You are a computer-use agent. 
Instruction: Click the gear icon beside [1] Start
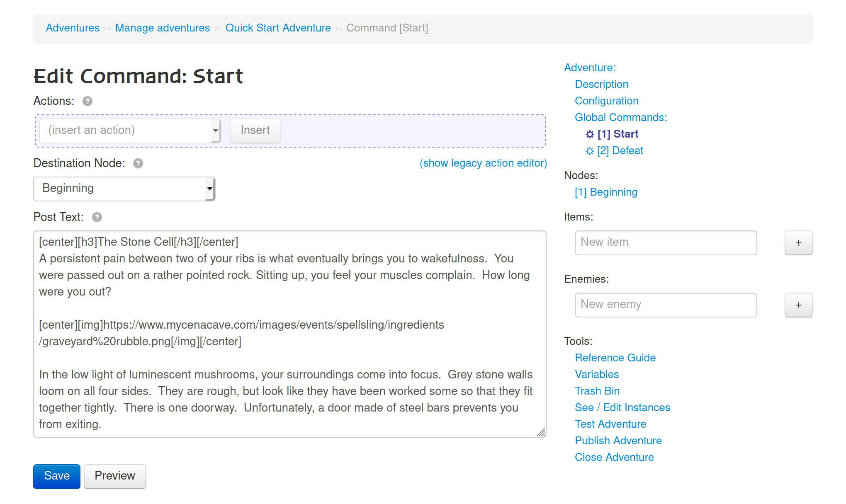coord(590,134)
